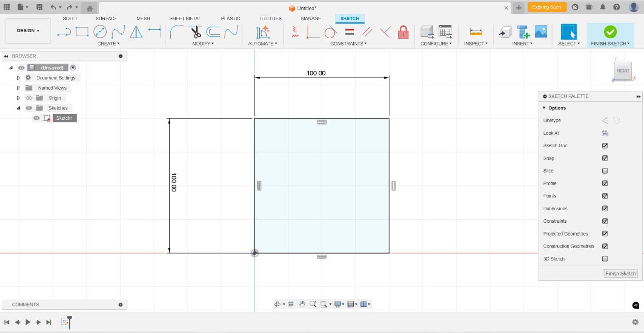Expand the Named Views tree node
Viewport: 644px width, 333px height.
(18, 88)
